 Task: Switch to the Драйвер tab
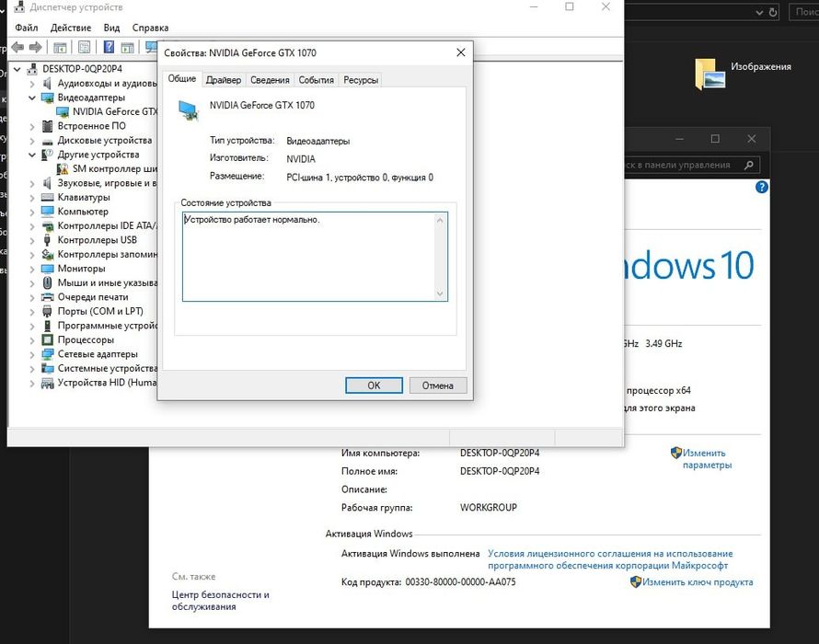224,80
